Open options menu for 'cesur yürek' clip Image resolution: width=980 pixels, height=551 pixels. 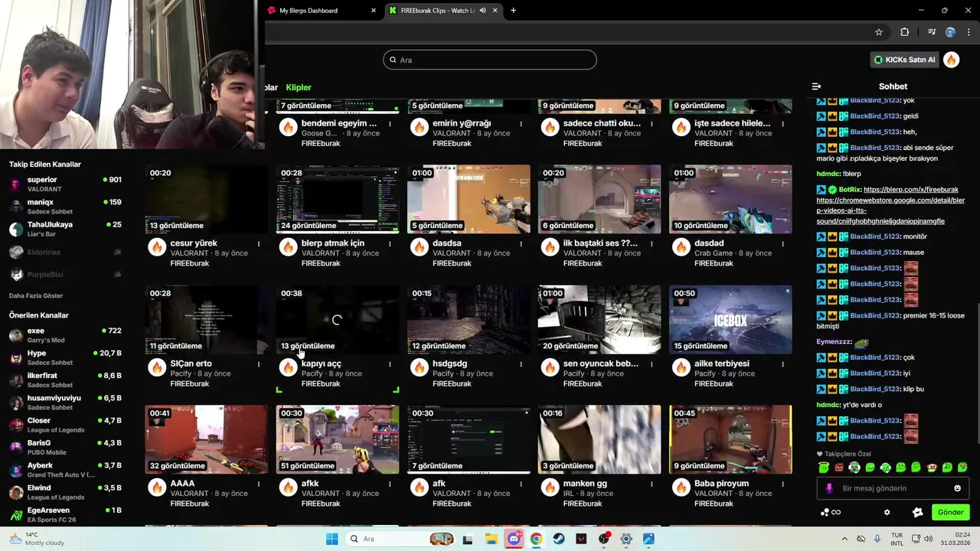click(x=259, y=244)
